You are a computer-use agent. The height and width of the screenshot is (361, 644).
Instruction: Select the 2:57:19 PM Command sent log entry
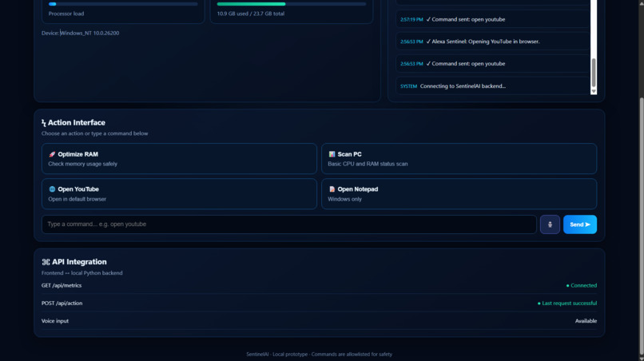[x=493, y=19]
